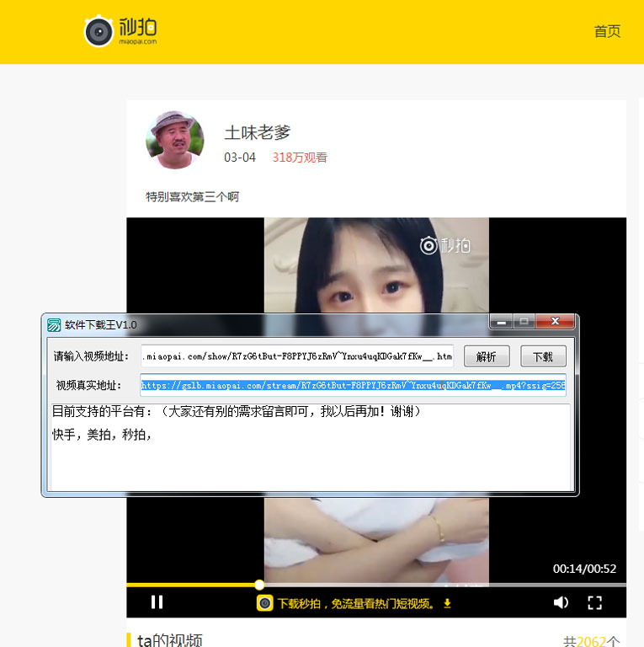
Task: Open 土味老爹 user profile link
Action: [258, 132]
